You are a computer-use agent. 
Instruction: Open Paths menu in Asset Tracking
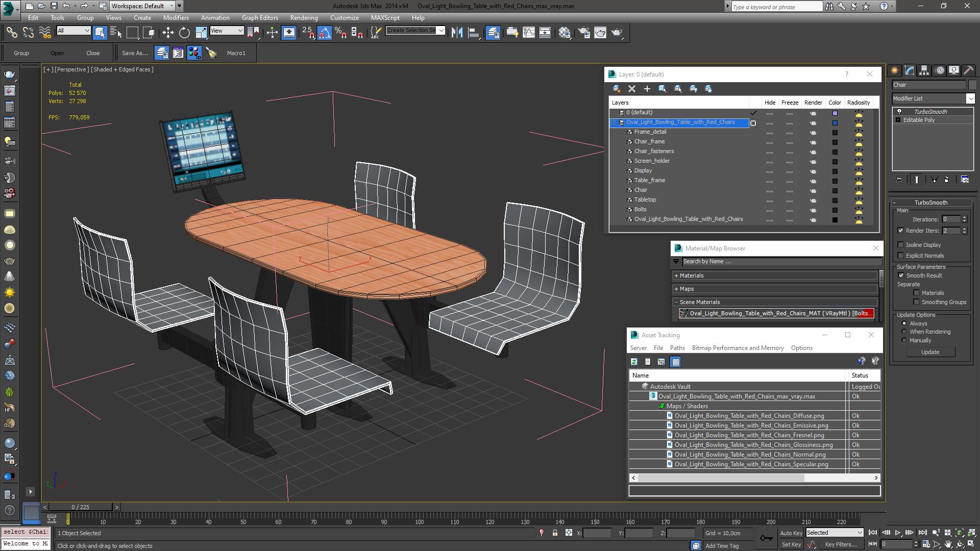point(677,348)
